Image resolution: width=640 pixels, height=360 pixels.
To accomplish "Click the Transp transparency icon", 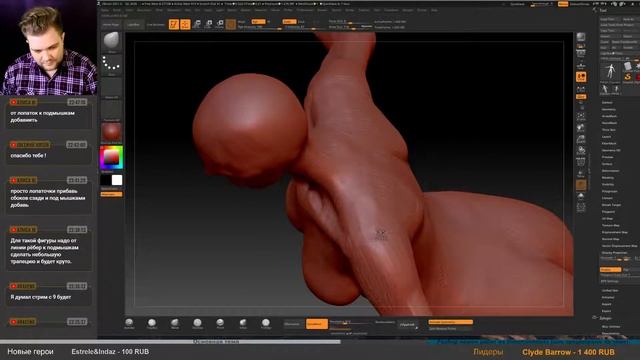I will click(581, 173).
